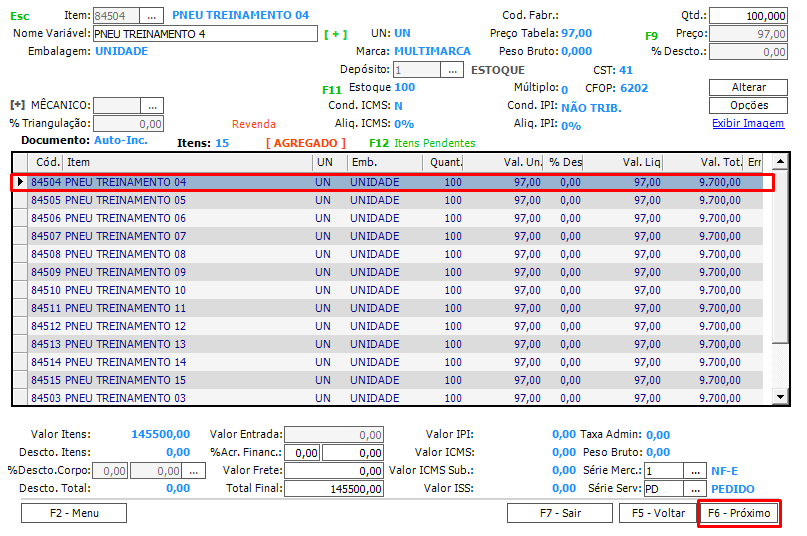Select row 84504 PNEU TREINAMENTO 04
The height and width of the screenshot is (536, 807).
(x=395, y=182)
